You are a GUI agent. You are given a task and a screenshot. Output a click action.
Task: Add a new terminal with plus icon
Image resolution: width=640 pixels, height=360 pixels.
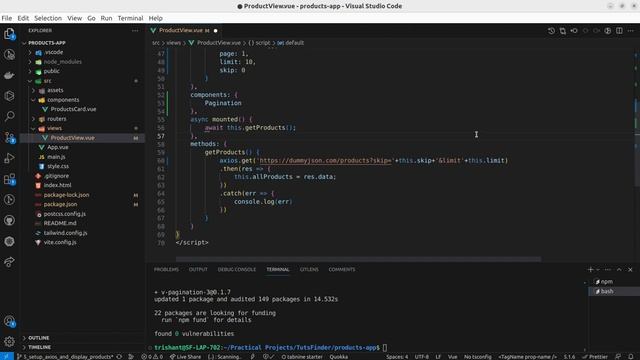click(x=590, y=269)
